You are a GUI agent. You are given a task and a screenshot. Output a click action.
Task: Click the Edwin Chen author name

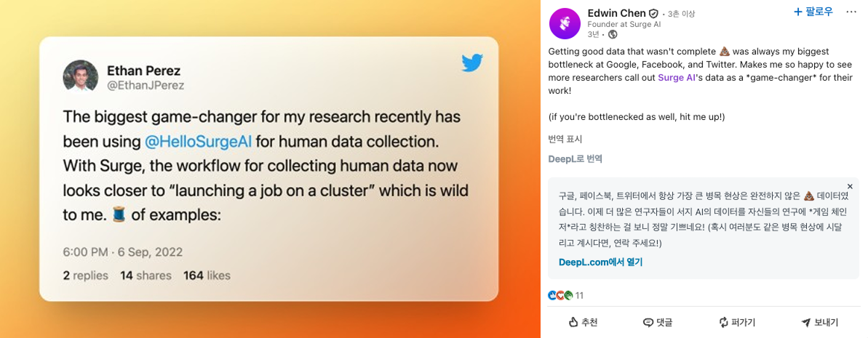click(x=616, y=13)
